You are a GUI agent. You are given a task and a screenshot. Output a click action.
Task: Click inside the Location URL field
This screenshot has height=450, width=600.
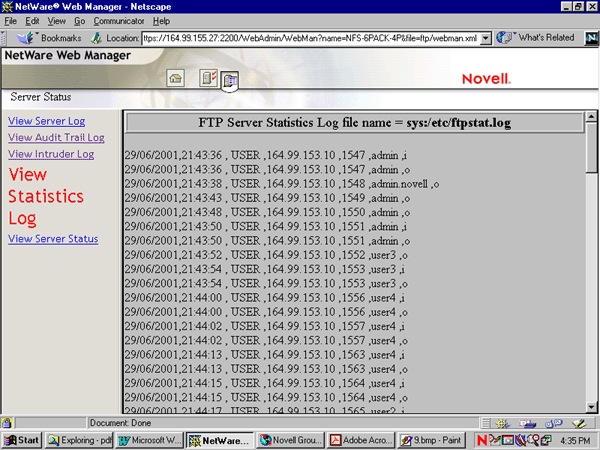coord(311,38)
